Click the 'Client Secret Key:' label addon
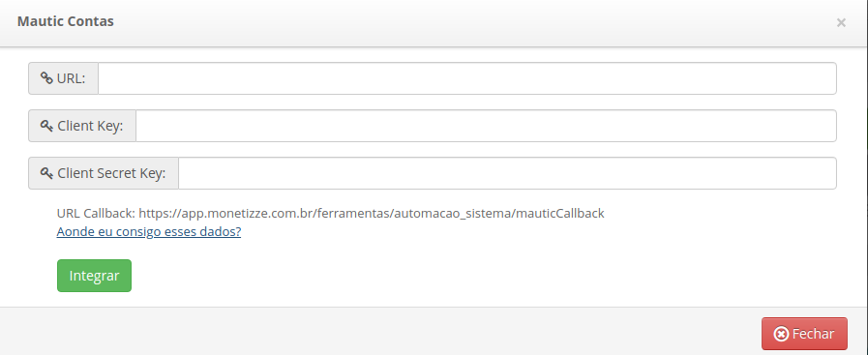Screen dimensions: 868x355 point(104,173)
